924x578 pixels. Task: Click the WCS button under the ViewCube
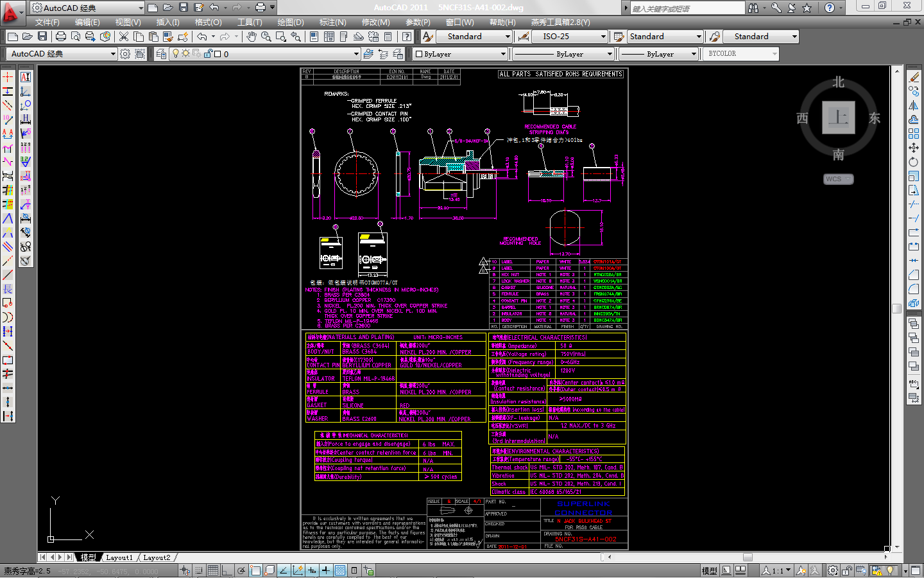(838, 179)
